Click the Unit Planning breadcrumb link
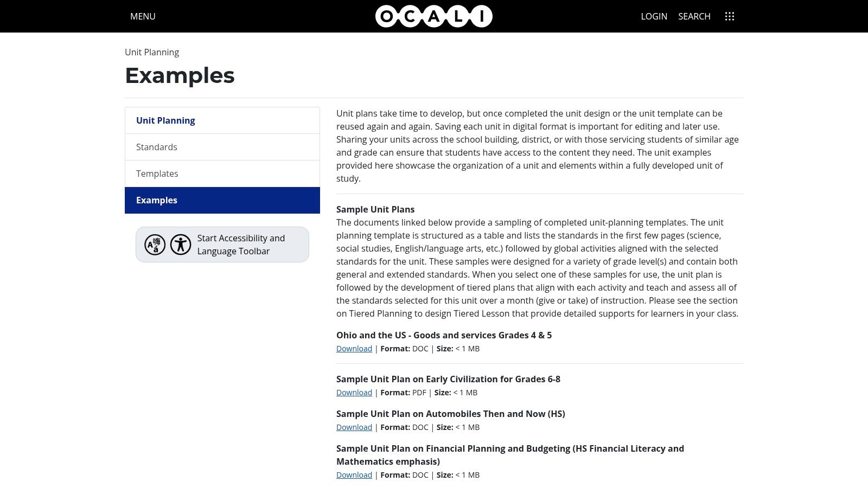This screenshot has height=488, width=868. (x=151, y=52)
